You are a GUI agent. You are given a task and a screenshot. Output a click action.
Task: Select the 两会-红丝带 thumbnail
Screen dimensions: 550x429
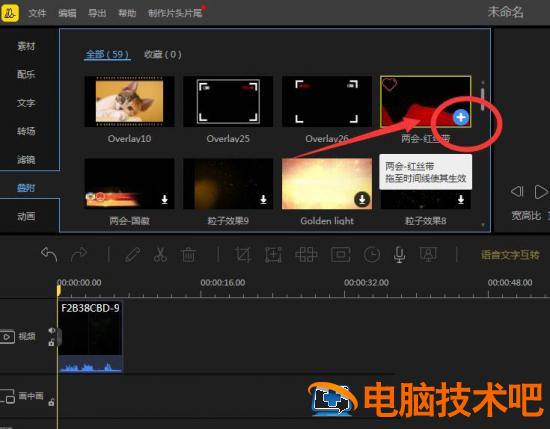pos(425,101)
